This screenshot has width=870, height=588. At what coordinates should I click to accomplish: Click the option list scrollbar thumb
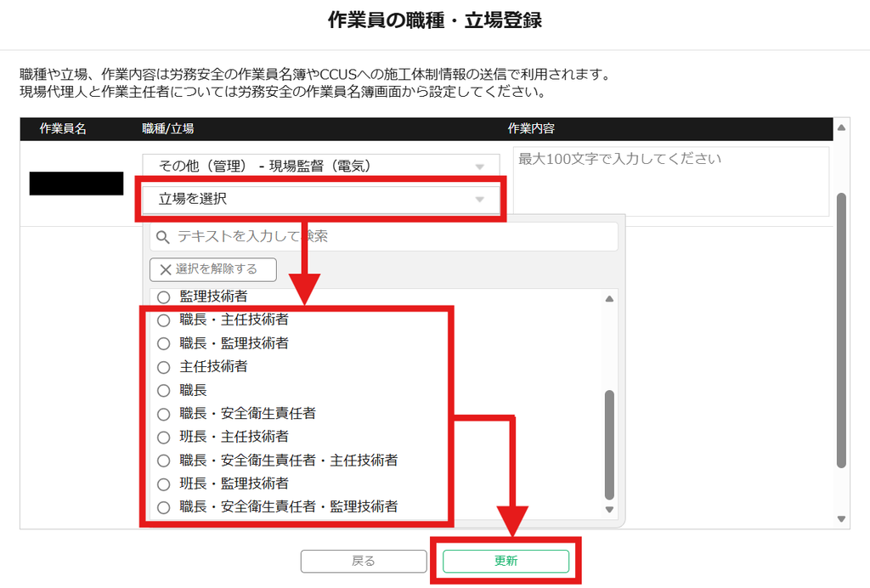pos(609,445)
